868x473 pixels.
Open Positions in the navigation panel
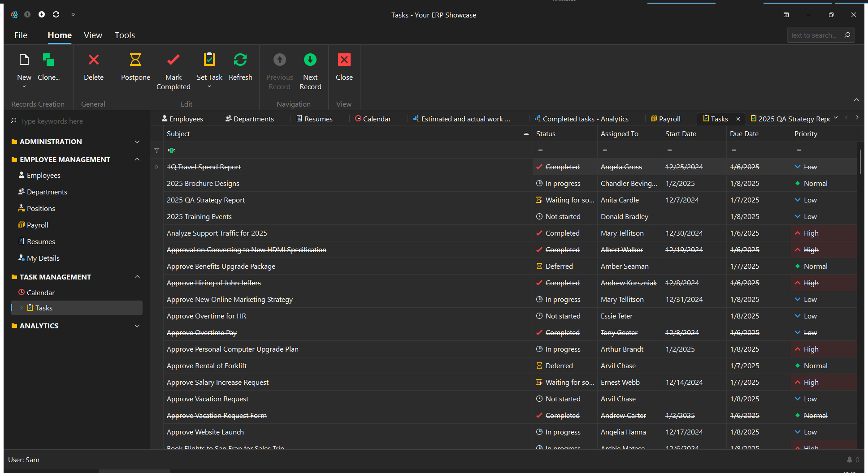pos(41,209)
